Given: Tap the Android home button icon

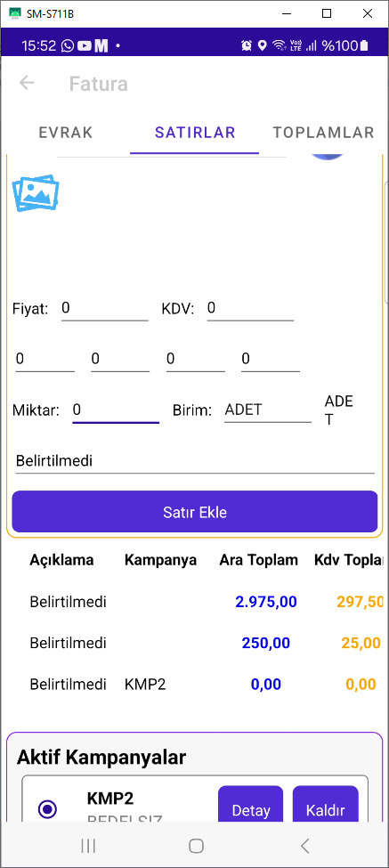Looking at the screenshot, I should [196, 846].
